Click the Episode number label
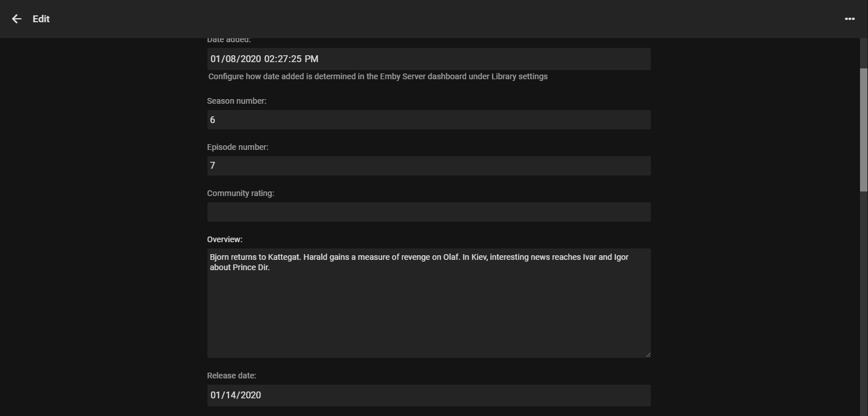Screen dimensions: 868x416 pos(238,147)
